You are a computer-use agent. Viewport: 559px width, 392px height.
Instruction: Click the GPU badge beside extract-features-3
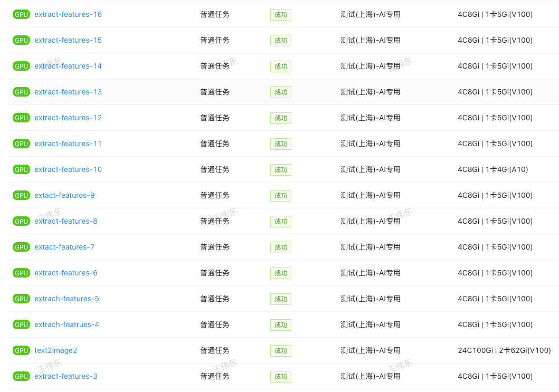(x=21, y=377)
